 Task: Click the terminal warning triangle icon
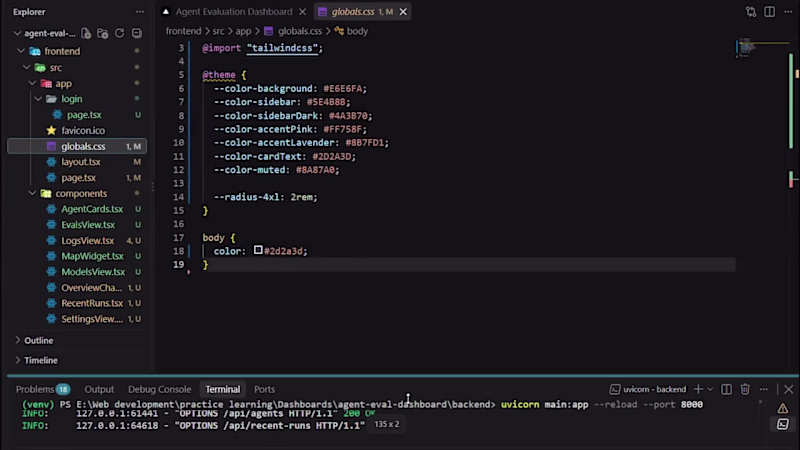tap(783, 409)
